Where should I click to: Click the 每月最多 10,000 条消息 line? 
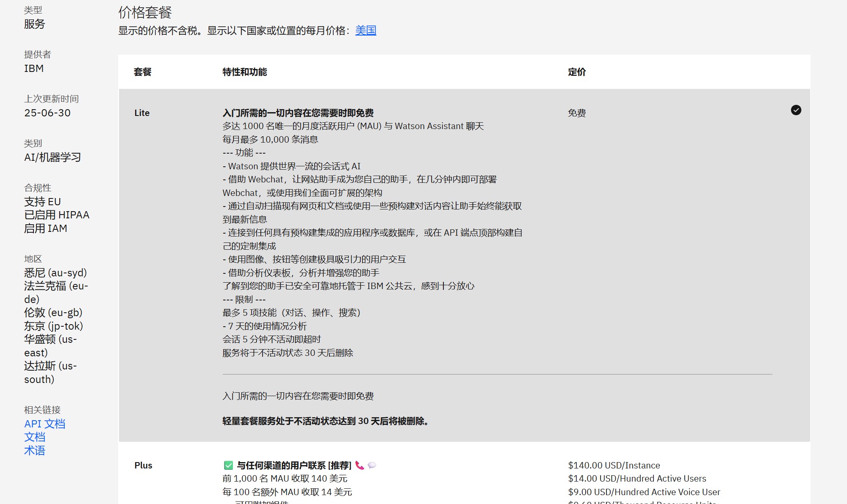coord(270,140)
